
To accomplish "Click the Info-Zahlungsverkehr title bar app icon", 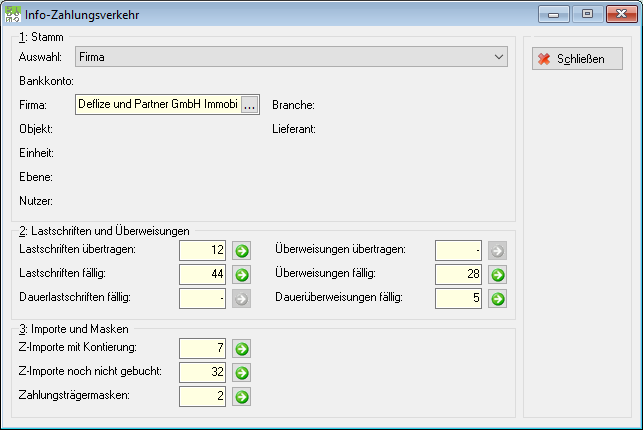I will (13, 14).
